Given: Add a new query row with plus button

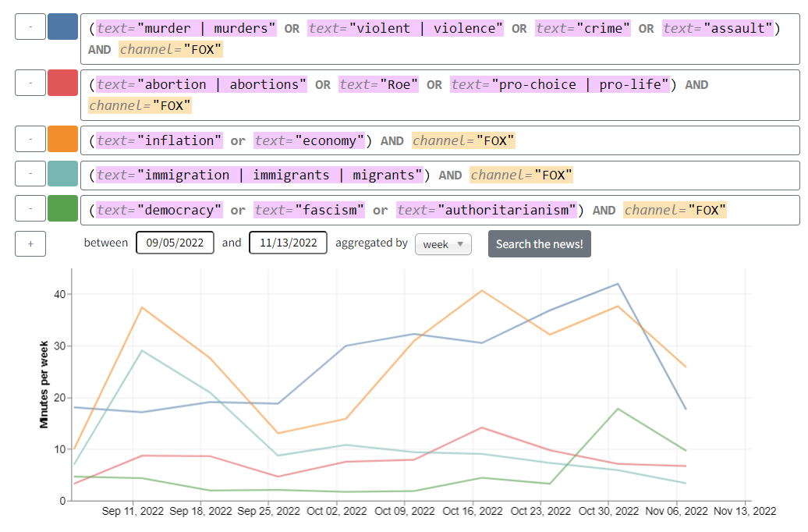Looking at the screenshot, I should pos(30,244).
